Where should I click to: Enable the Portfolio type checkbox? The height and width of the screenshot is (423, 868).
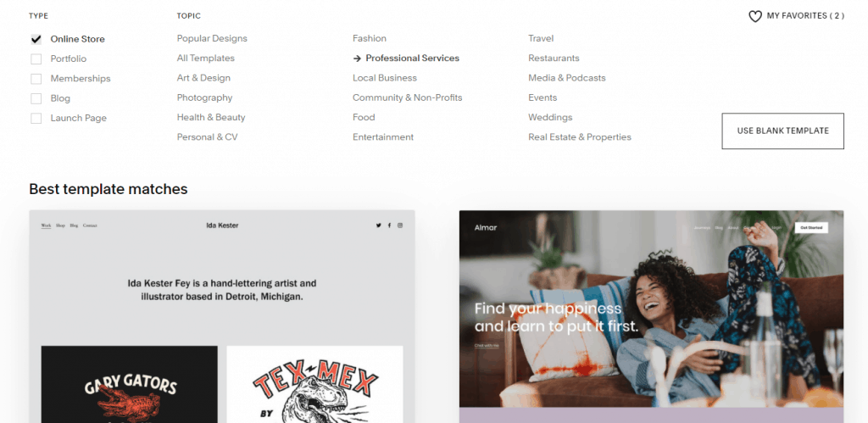36,58
